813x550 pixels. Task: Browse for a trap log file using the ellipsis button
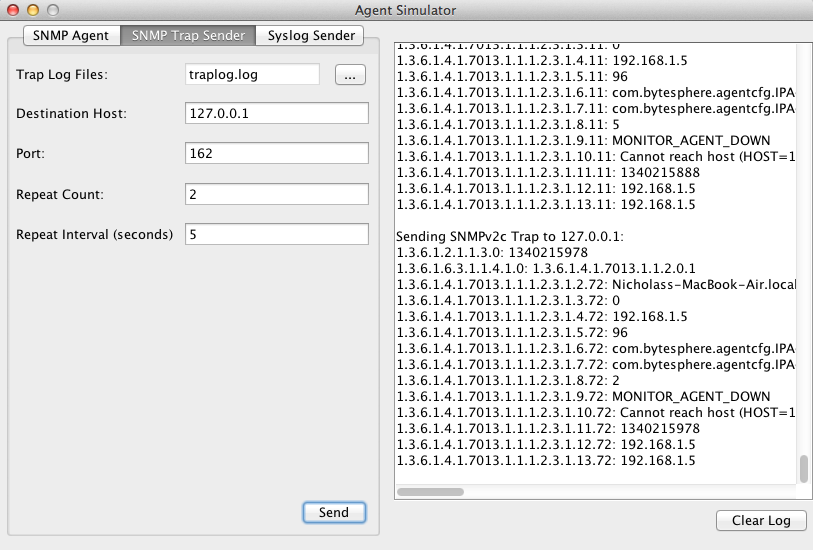pyautogui.click(x=349, y=74)
